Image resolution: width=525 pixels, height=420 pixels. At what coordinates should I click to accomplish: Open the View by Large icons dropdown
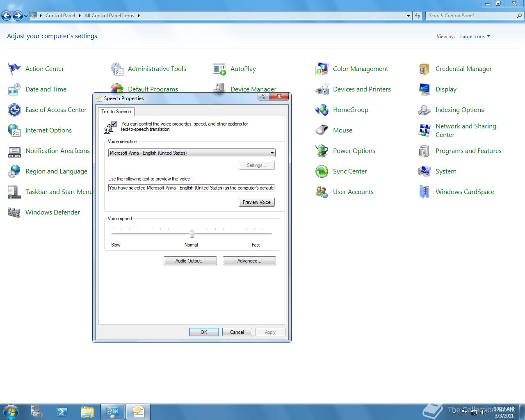pos(475,37)
